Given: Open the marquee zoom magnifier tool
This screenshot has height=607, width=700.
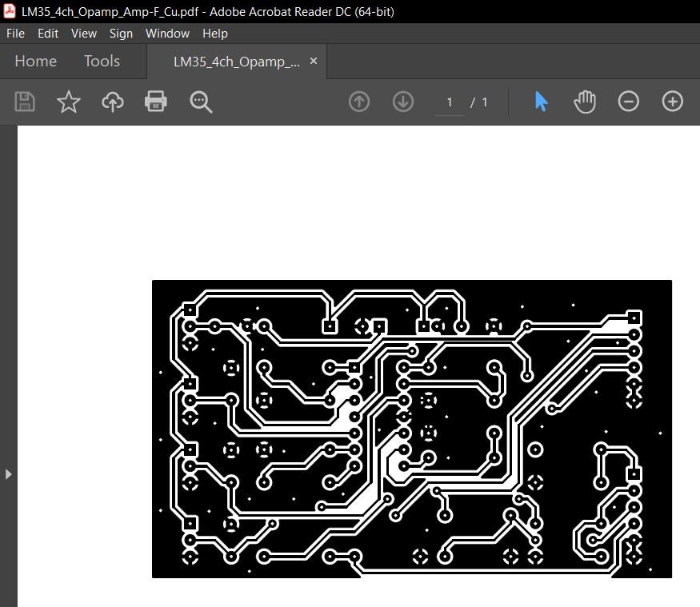Looking at the screenshot, I should pyautogui.click(x=200, y=102).
